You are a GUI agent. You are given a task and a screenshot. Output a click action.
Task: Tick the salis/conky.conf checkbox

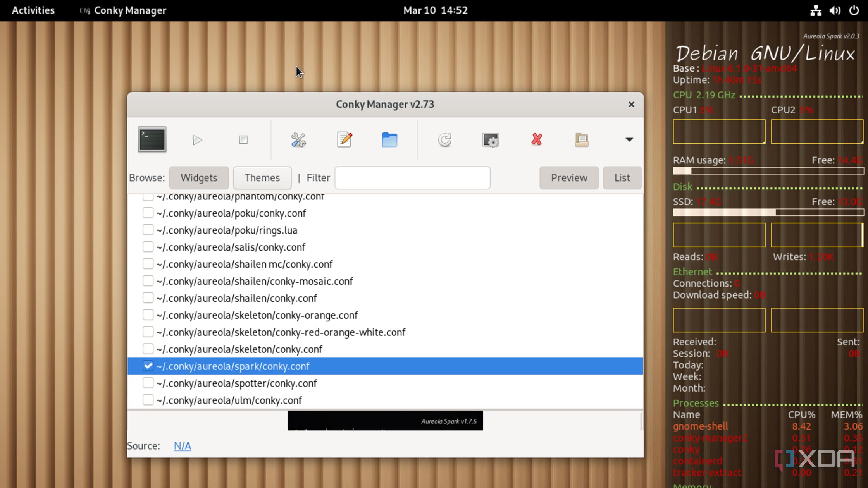(x=148, y=247)
